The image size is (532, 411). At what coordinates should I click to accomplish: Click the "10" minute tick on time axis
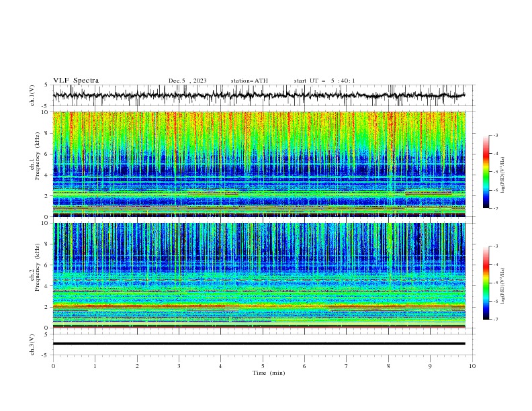click(472, 366)
